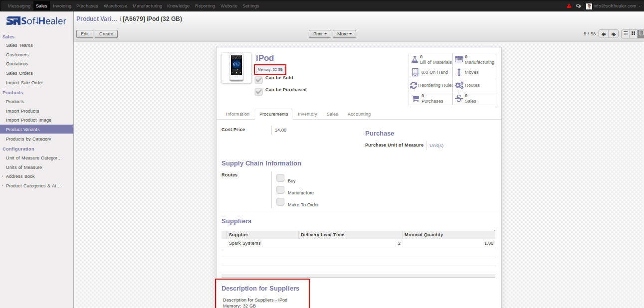Click the iPod product image
The image size is (644, 308).
tap(236, 68)
